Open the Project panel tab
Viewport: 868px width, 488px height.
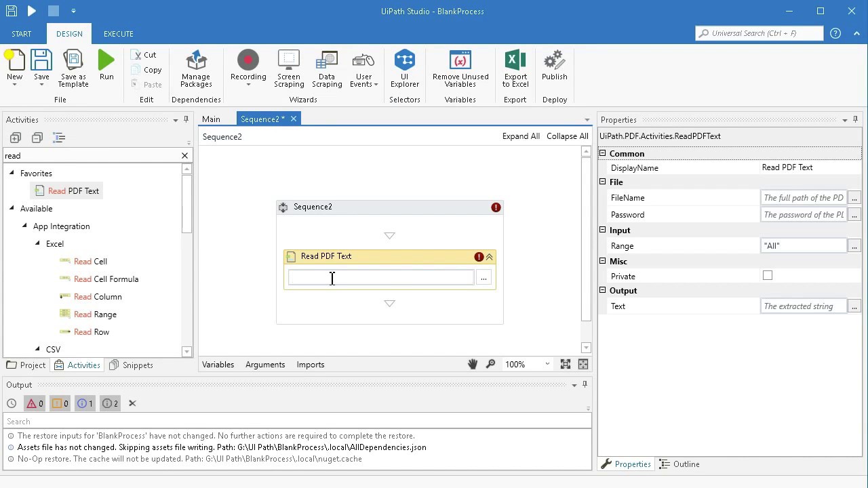tap(26, 365)
